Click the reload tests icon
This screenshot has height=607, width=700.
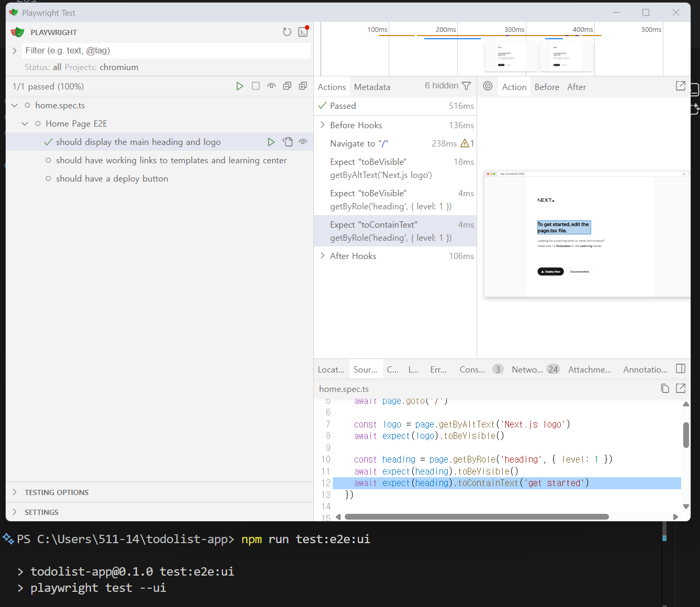287,32
